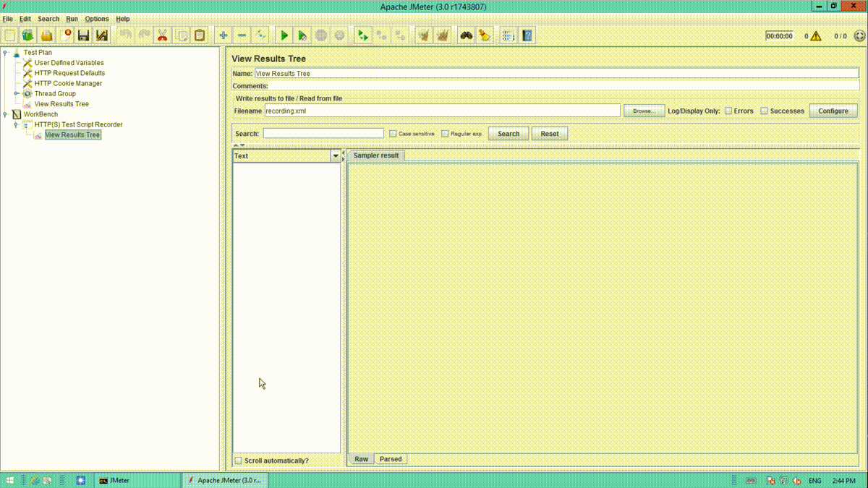Click the Paste clipboard icon
Image resolution: width=868 pixels, height=488 pixels.
click(x=200, y=35)
